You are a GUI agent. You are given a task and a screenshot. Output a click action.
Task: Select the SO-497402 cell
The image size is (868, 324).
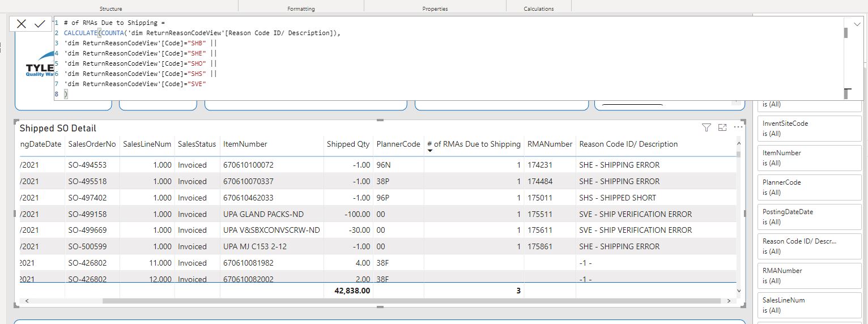click(87, 198)
